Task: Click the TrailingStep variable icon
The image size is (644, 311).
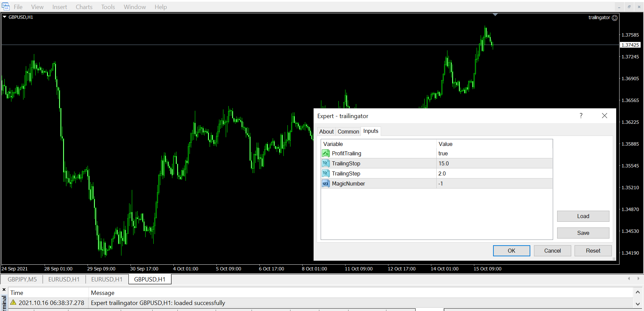Action: [x=325, y=173]
